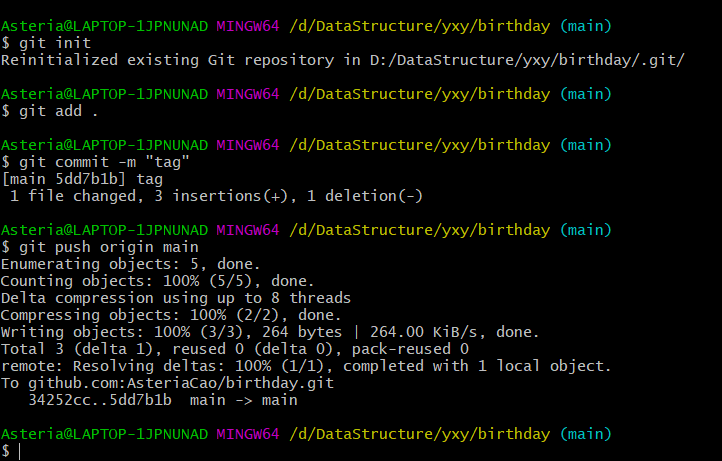Image resolution: width=722 pixels, height=461 pixels.
Task: Click the 'remote: Resolving deltas' output line
Action: pos(305,366)
